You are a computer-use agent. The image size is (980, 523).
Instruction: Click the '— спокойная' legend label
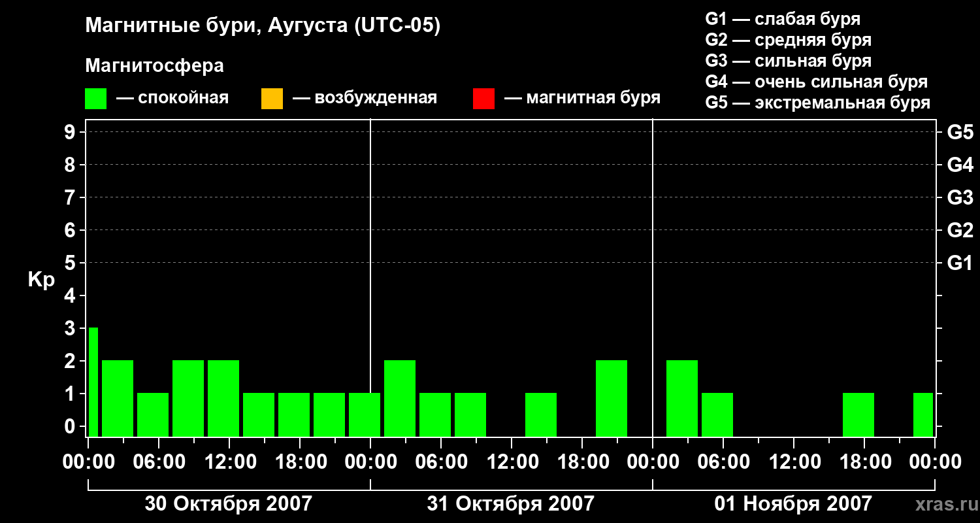pos(172,99)
